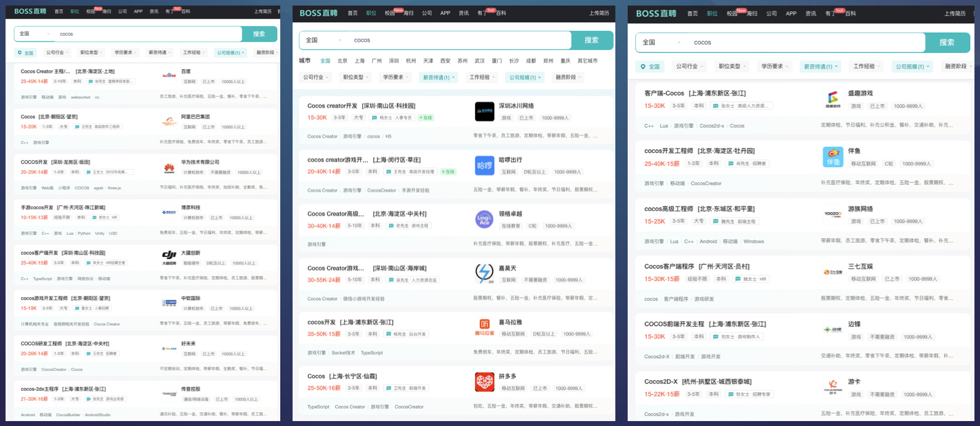Viewport: 980px width, 426px height.
Task: Click 好未来 company logo in left window
Action: point(169,348)
